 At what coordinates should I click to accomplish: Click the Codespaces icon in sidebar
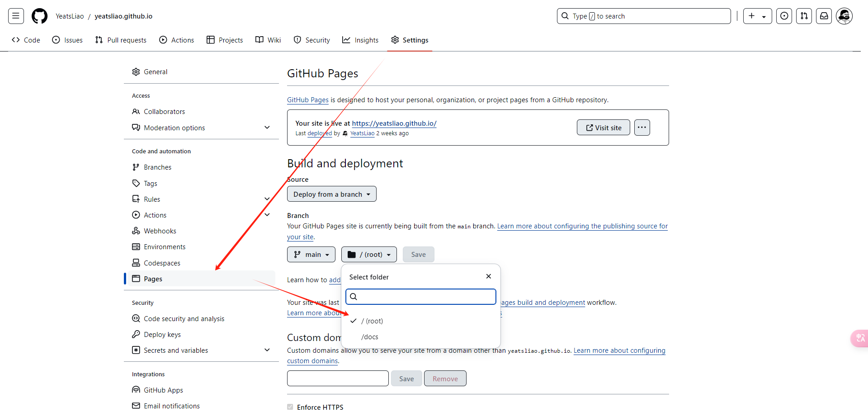coord(136,263)
